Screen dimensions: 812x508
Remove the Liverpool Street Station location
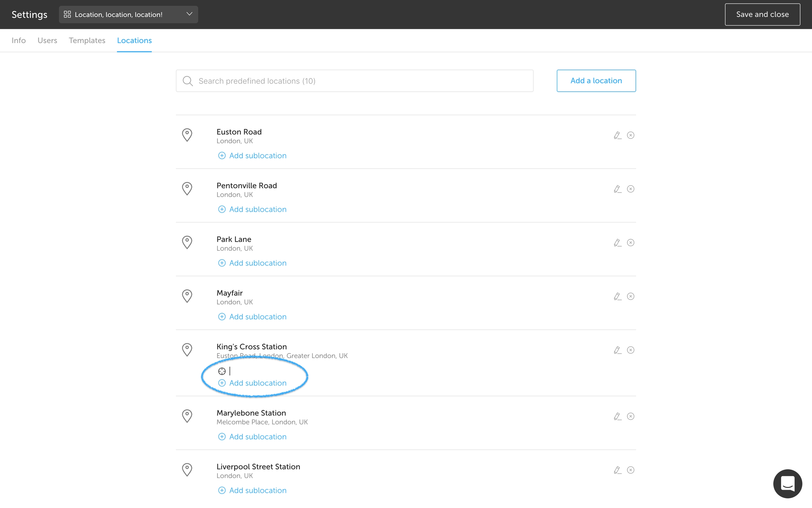[630, 470]
